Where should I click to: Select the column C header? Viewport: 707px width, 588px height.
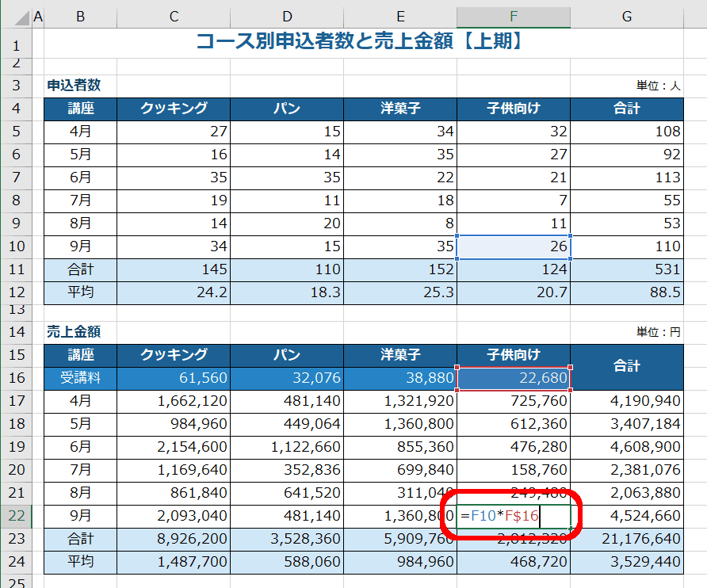(174, 17)
